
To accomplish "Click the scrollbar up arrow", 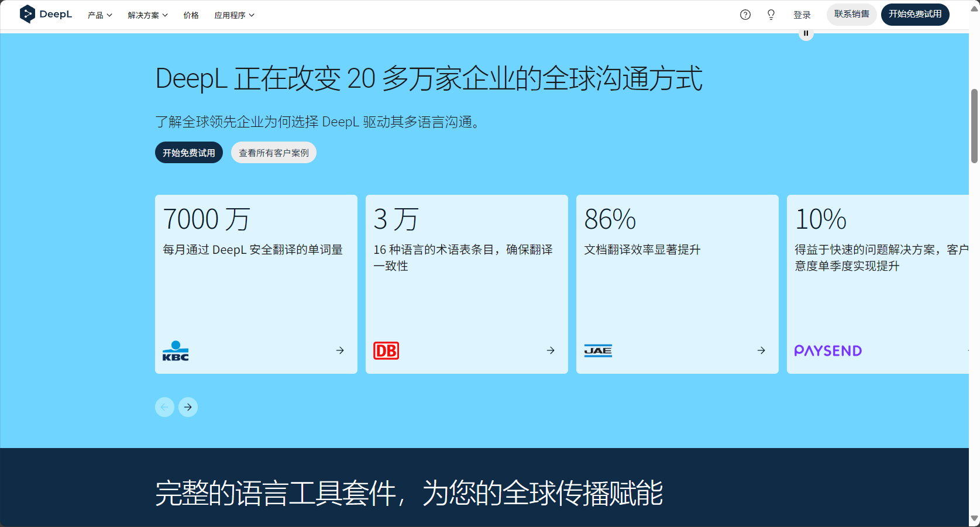I will [974, 8].
